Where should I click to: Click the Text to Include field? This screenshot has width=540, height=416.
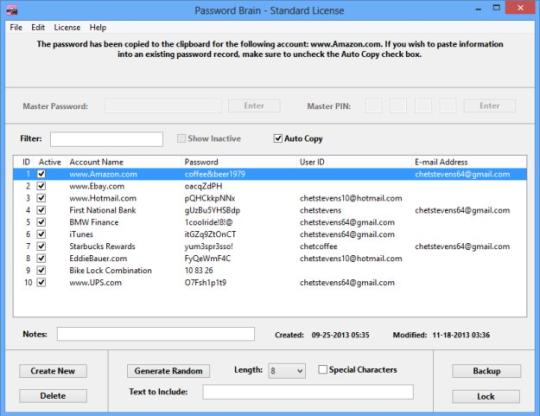[308, 392]
